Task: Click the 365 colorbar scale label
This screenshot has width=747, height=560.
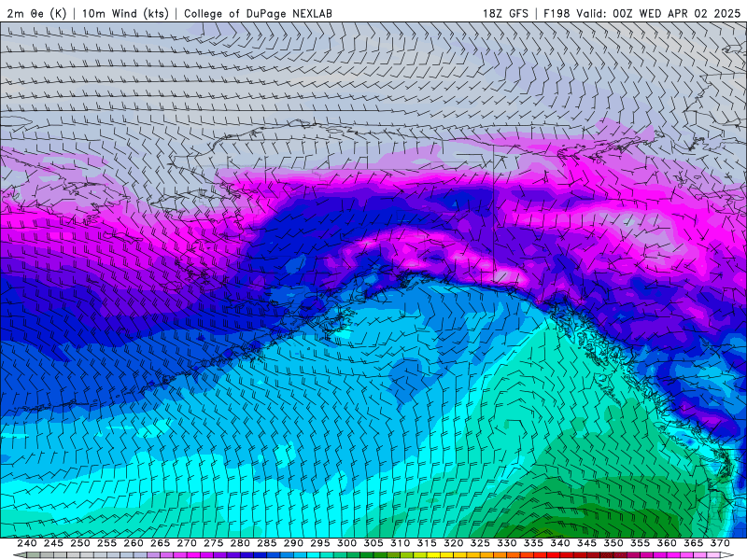Action: point(694,543)
